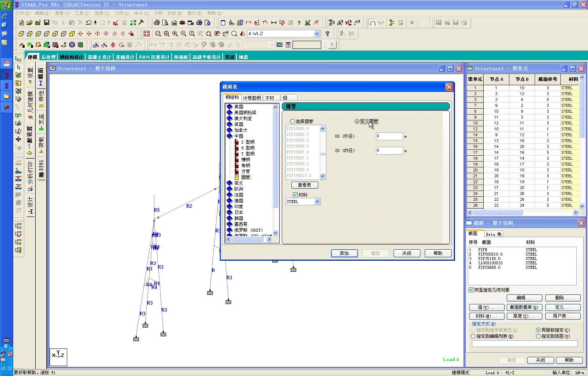Click the I-beam section profile icon
Screen dimensions: 588x376
tap(392, 23)
